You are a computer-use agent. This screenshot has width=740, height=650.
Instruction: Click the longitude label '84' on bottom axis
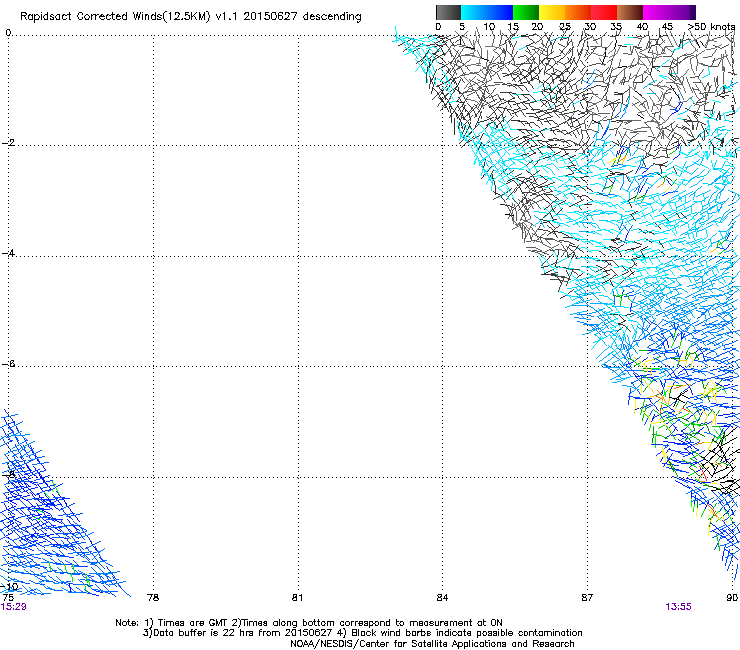point(442,598)
